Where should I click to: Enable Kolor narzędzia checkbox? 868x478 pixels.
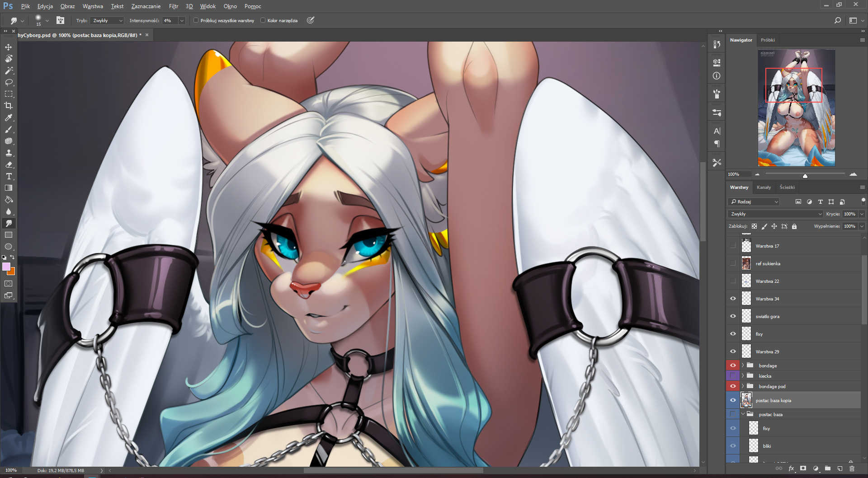click(x=263, y=20)
